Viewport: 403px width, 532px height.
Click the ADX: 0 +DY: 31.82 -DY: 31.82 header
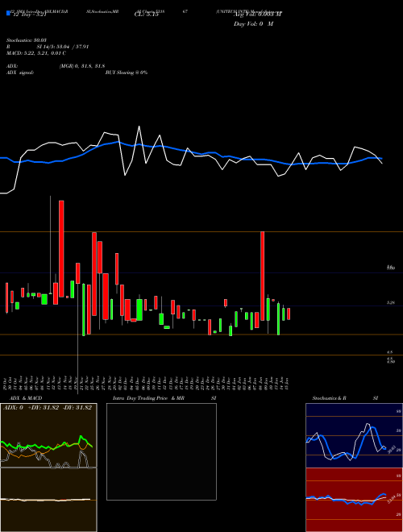pos(48,408)
